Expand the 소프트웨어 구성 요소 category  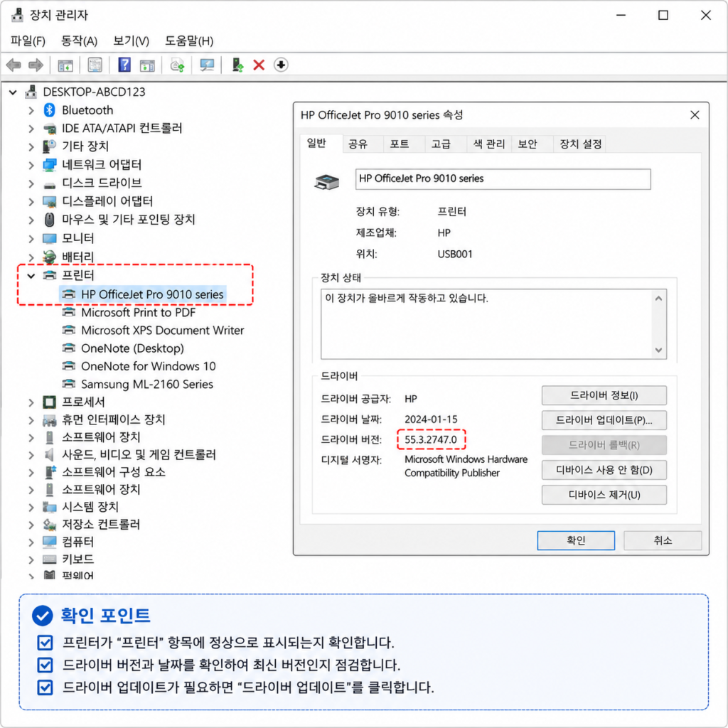pos(31,473)
